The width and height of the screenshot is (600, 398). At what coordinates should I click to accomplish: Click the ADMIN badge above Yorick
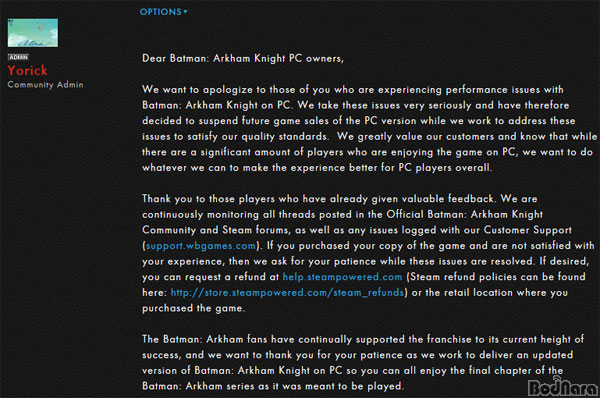(18, 57)
